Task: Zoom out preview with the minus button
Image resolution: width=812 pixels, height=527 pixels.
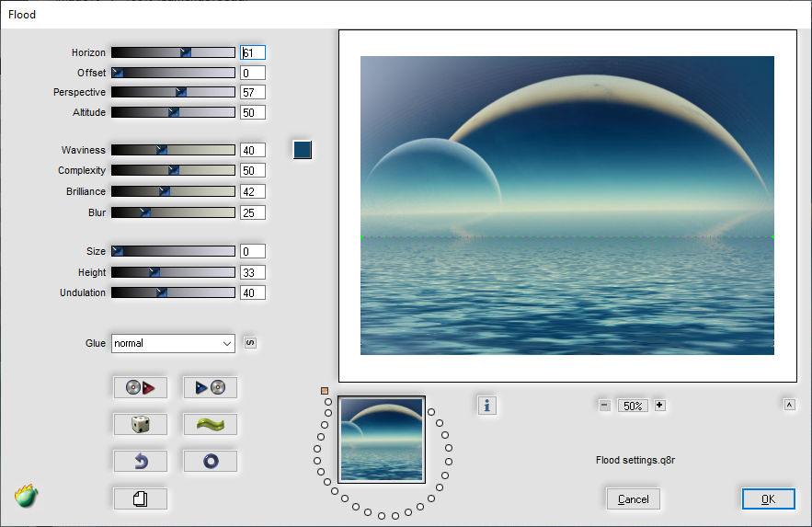Action: click(x=604, y=406)
